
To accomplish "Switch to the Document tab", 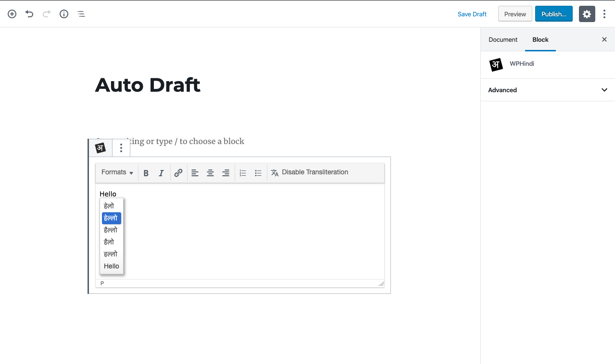I will coord(503,40).
